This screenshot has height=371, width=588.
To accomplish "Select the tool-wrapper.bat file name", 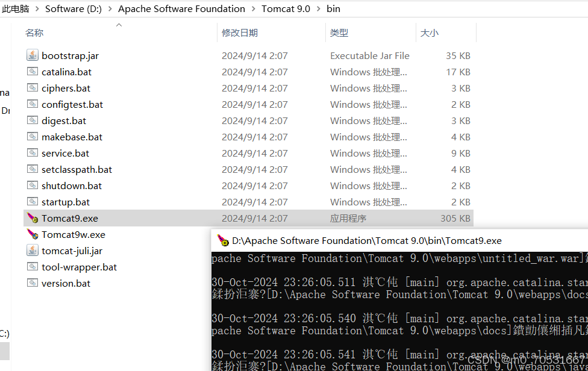I will point(79,267).
